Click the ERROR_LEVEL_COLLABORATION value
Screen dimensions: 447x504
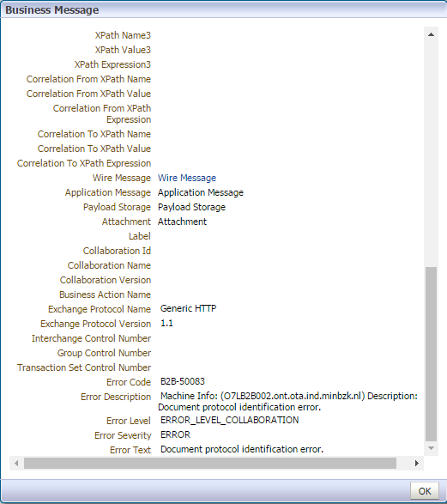point(229,420)
